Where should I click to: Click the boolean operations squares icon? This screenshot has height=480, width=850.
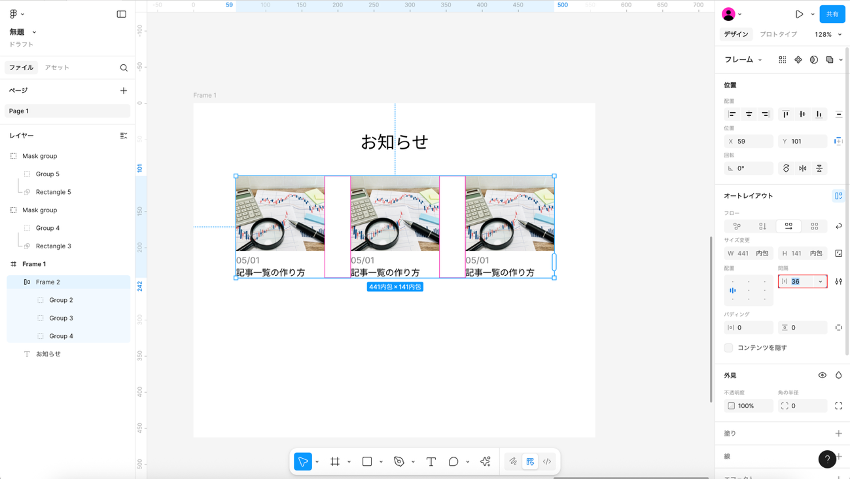click(829, 60)
